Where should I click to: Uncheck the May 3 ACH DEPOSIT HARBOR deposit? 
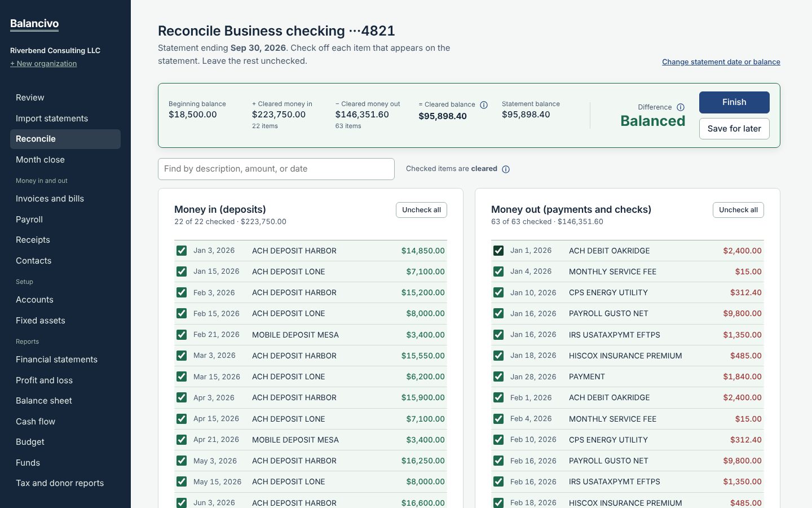182,461
